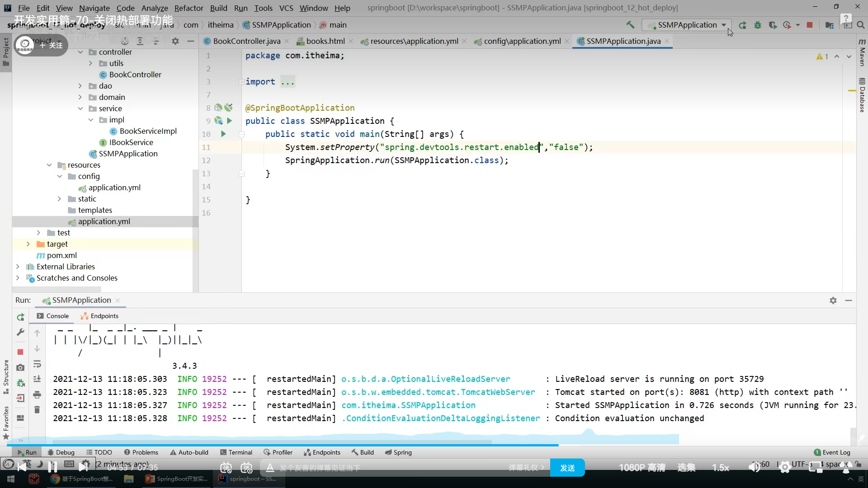Click the green run gutter arrow beside main method
Image resolution: width=868 pixels, height=488 pixels.
[x=223, y=134]
